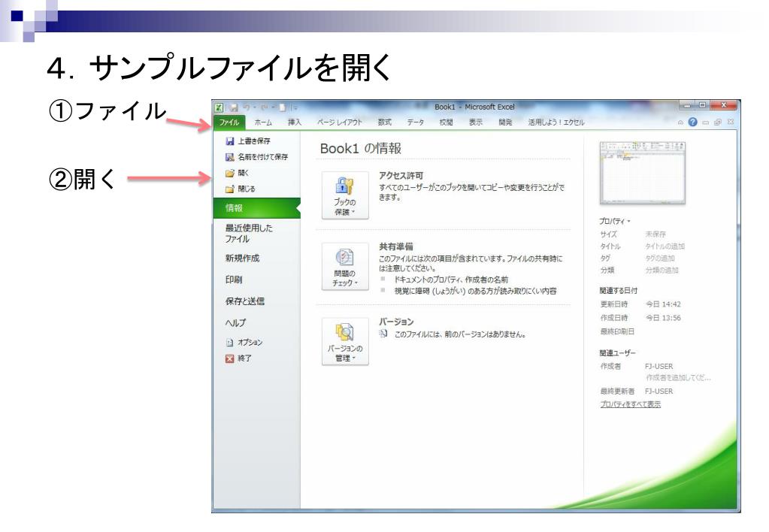The image size is (769, 532).
Task: Open the ページレイアウト tab
Action: [x=339, y=122]
